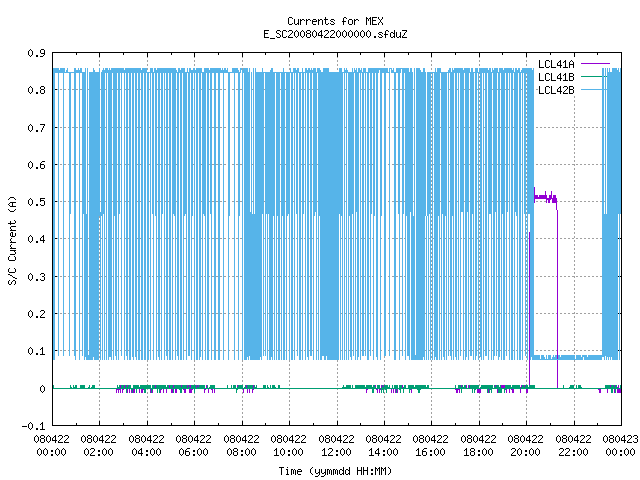Click the 080422 08:00 x-axis tick label

pyautogui.click(x=241, y=446)
